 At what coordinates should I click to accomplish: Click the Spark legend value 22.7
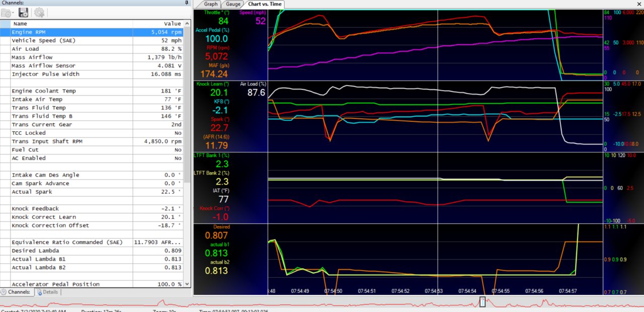tap(220, 128)
